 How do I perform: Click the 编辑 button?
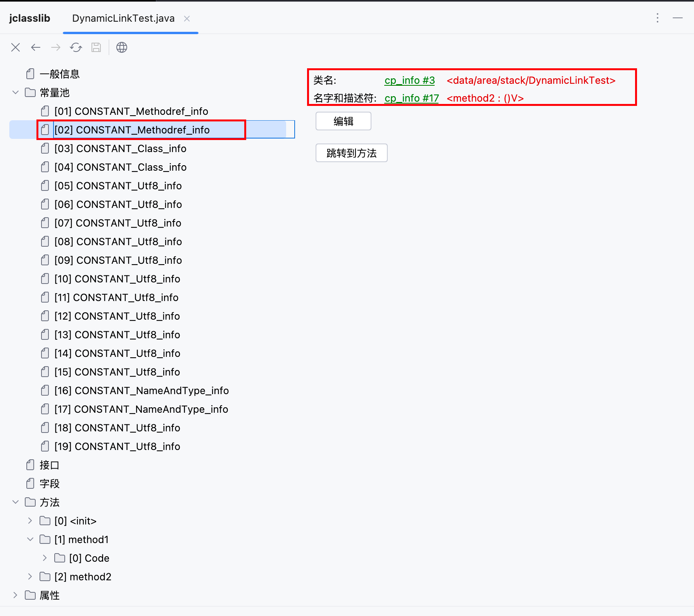[x=344, y=121]
